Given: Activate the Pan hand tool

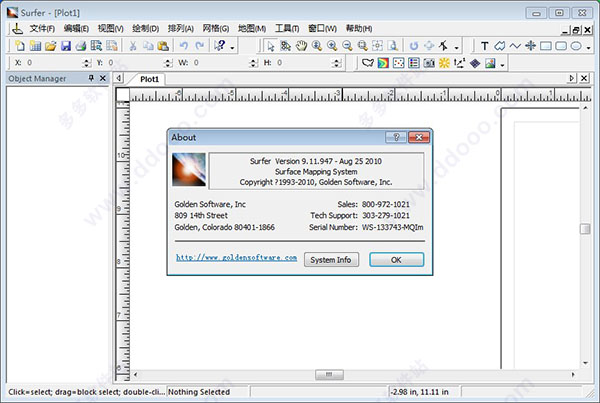Looking at the screenshot, I should [x=301, y=46].
